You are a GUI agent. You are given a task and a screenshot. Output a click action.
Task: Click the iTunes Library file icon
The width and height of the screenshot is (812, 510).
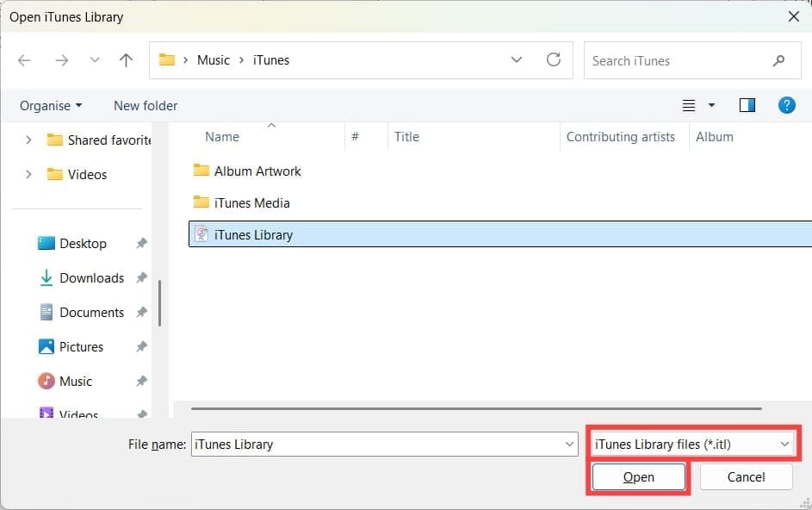tap(201, 235)
